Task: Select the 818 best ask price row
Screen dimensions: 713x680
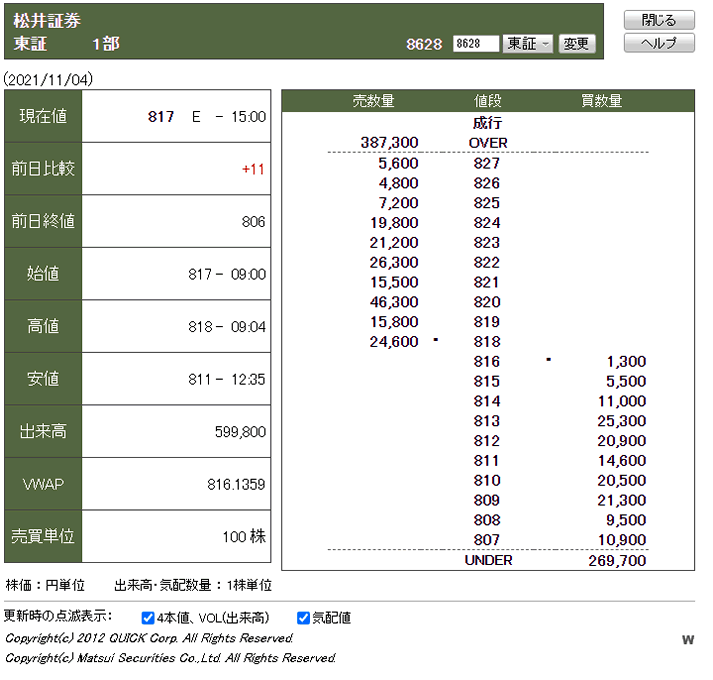Action: [x=487, y=342]
